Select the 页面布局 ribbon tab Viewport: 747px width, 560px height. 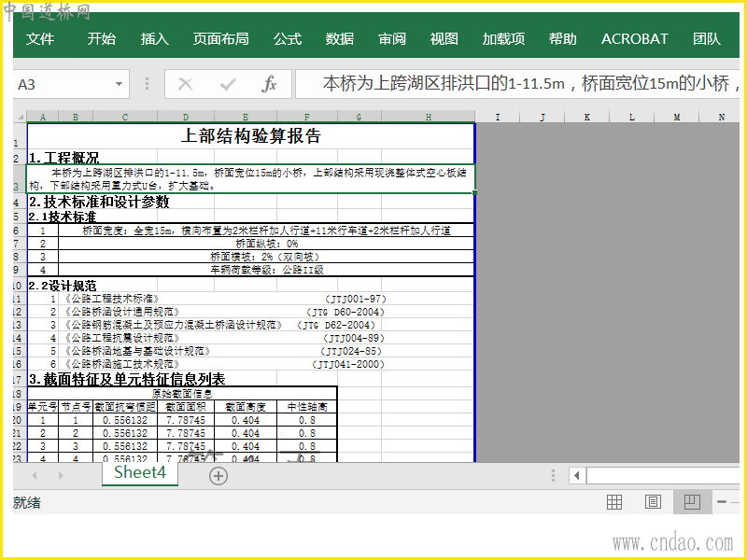pos(220,38)
